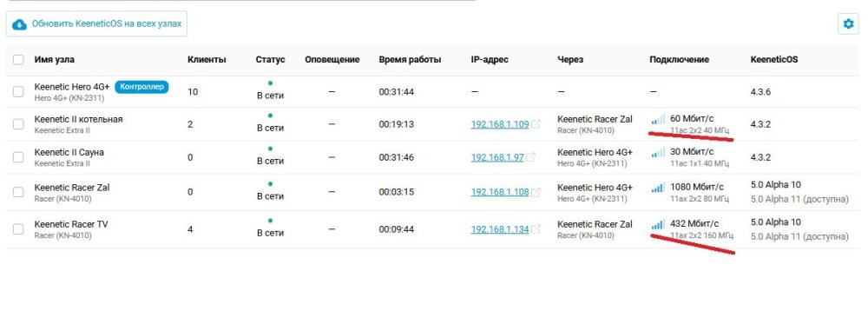Open IP link 192.168.1.134

tap(500, 229)
